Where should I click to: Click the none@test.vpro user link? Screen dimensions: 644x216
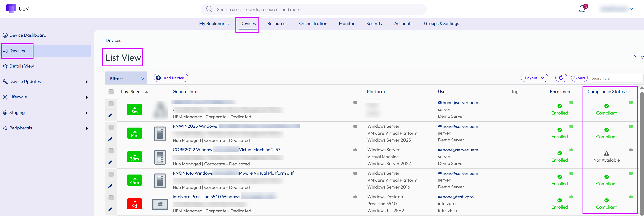(458, 197)
